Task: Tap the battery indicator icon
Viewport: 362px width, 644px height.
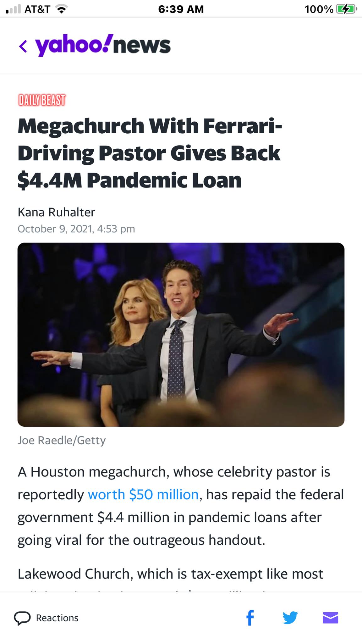Action: [346, 9]
